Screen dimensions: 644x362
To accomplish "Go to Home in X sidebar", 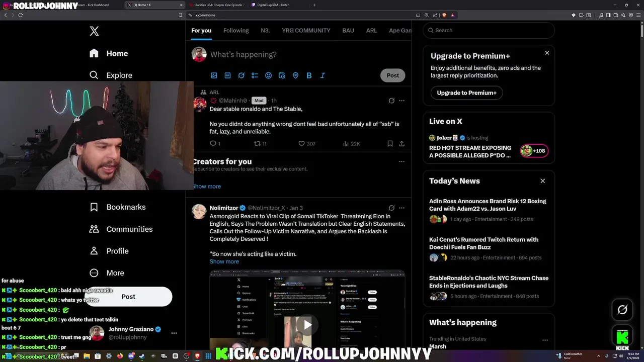I will click(x=109, y=53).
